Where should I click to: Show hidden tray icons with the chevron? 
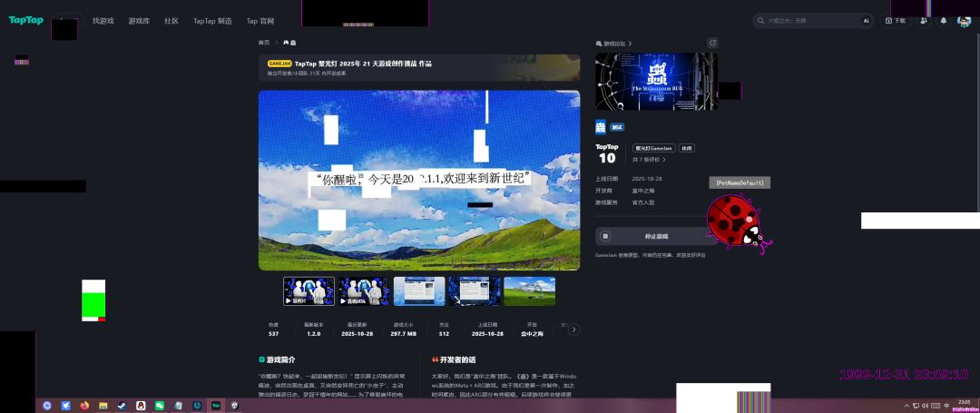[x=906, y=406]
